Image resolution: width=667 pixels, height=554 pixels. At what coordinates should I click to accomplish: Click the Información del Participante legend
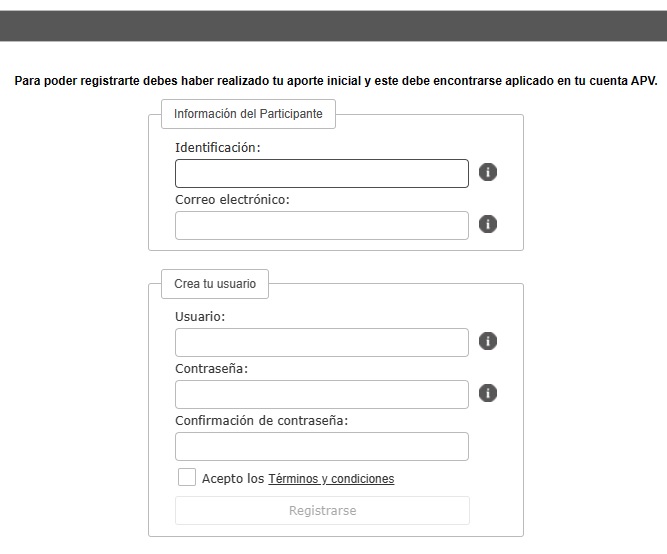click(248, 114)
